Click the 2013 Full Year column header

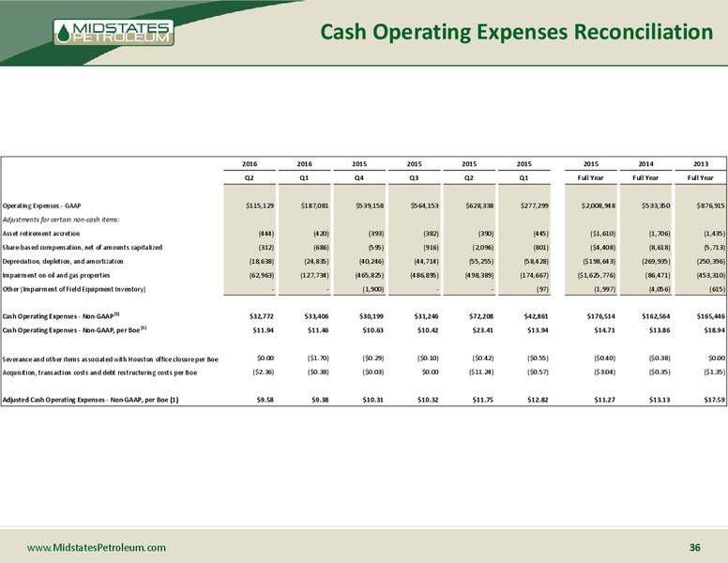tap(701, 171)
